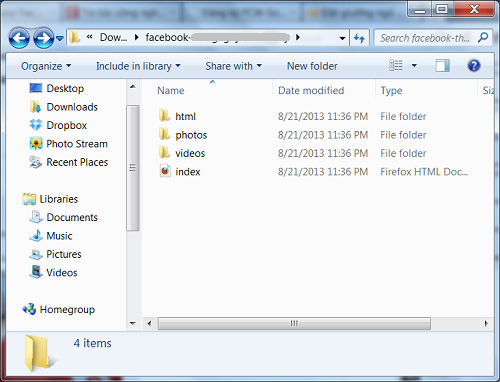Select the file name 'html'
The image size is (500, 382).
pos(185,116)
